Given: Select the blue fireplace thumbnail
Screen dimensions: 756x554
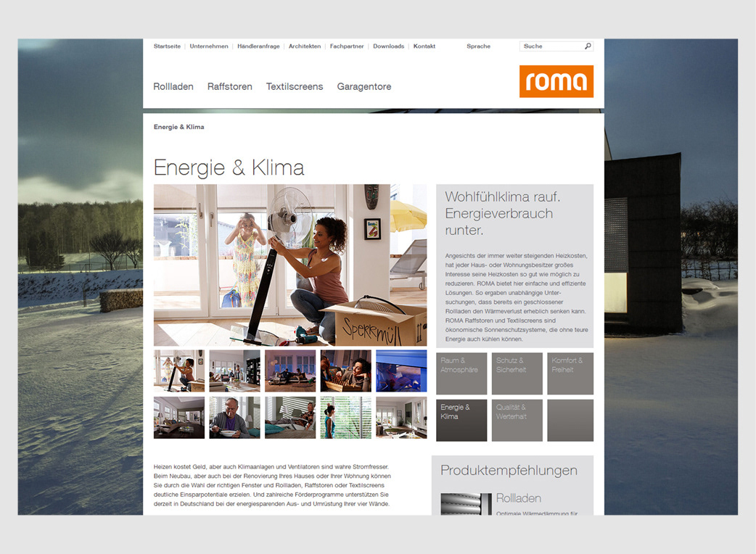Looking at the screenshot, I should tap(401, 371).
